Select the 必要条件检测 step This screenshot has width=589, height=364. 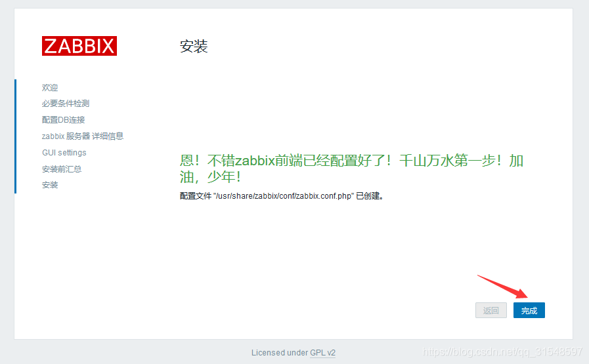tap(66, 104)
